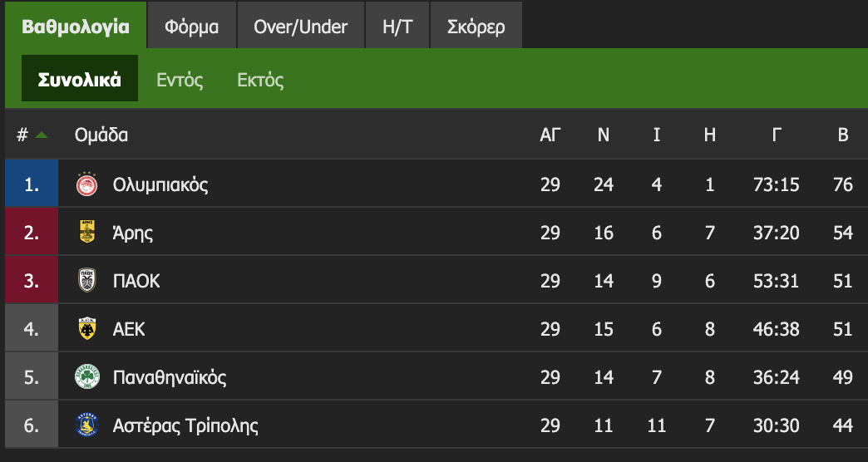This screenshot has width=868, height=462.
Task: Click the Panathinaikos green clover logo
Action: pyautogui.click(x=86, y=377)
